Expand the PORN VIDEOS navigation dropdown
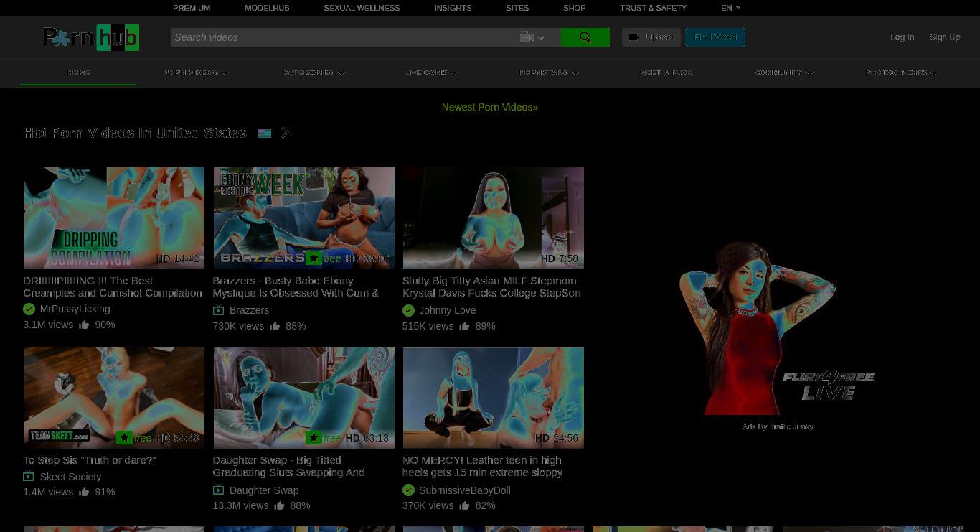The height and width of the screenshot is (532, 980). [196, 73]
